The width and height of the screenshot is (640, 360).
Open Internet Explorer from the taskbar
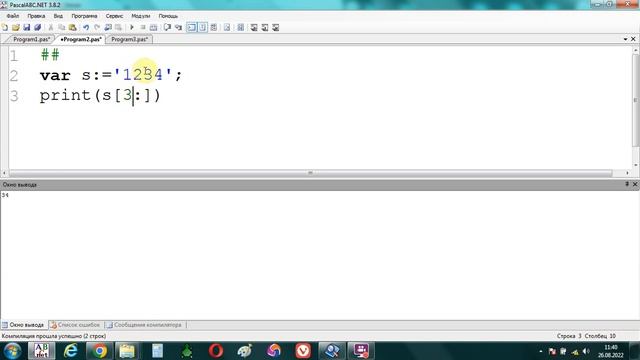[70, 351]
